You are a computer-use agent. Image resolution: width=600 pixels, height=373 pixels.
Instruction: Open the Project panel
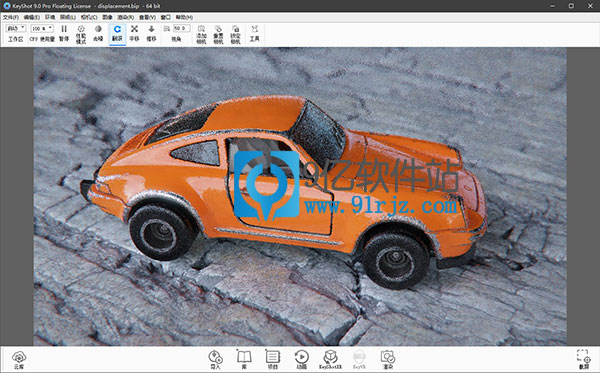272,360
